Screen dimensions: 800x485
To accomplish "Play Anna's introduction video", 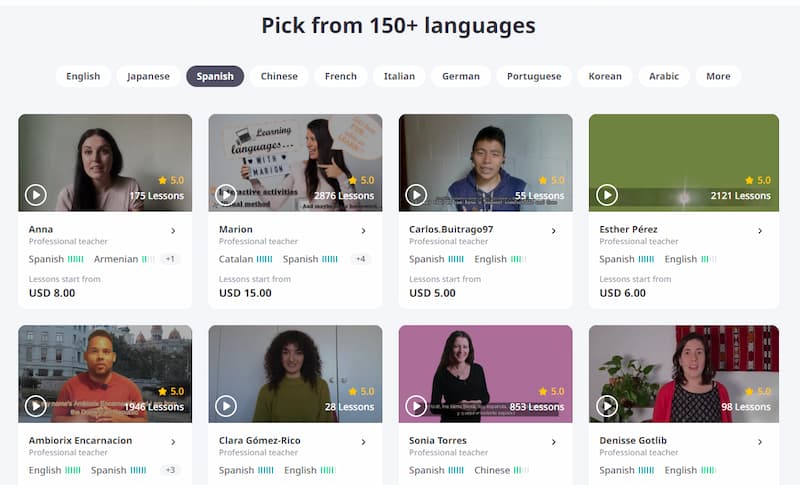I will point(36,195).
